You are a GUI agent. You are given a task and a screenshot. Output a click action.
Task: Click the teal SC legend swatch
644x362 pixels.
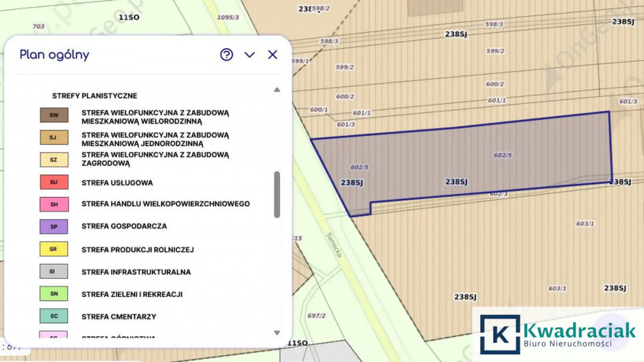pos(54,316)
